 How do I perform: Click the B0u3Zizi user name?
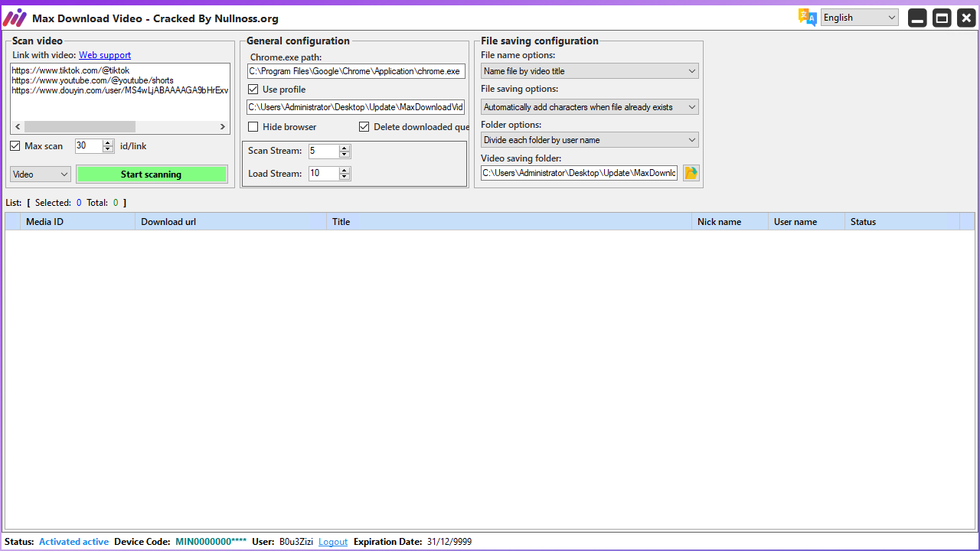(296, 542)
